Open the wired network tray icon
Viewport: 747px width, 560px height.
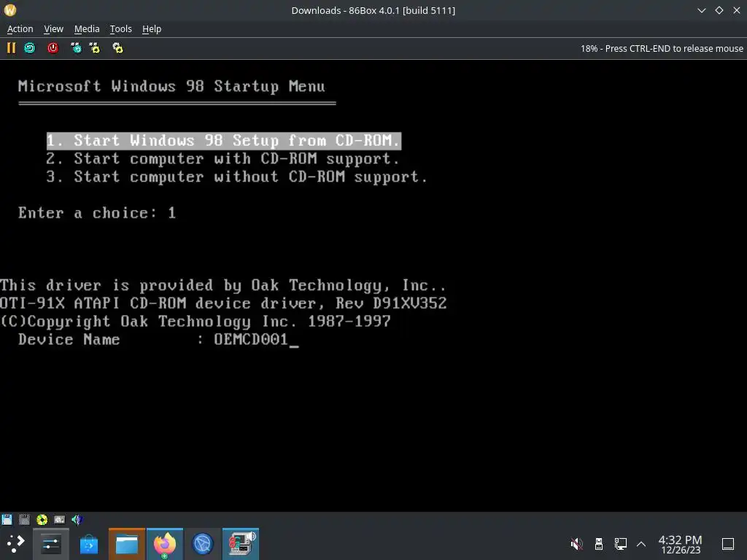(x=620, y=543)
